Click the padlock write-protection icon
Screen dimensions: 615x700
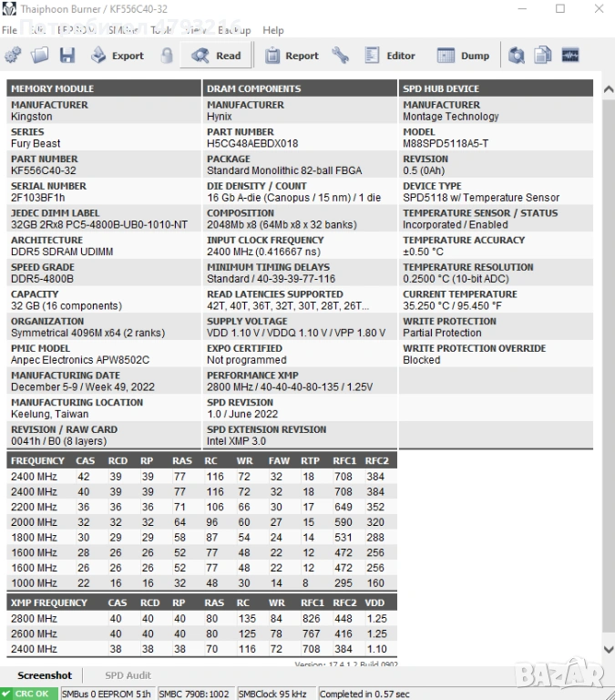[167, 56]
